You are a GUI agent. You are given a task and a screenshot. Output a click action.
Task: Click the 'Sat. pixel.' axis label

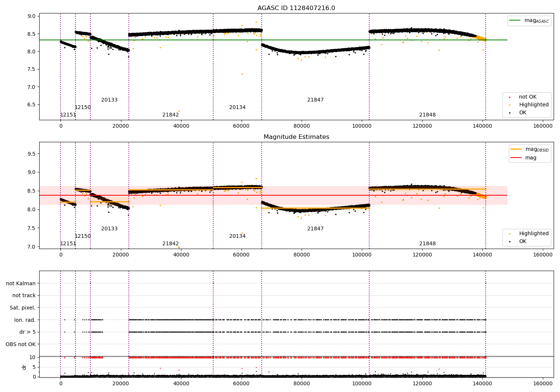[22, 308]
